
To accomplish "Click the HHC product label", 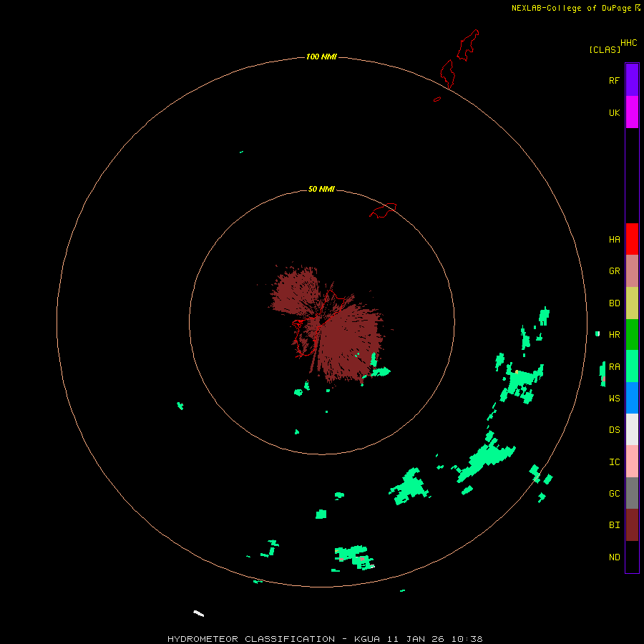I will [629, 43].
